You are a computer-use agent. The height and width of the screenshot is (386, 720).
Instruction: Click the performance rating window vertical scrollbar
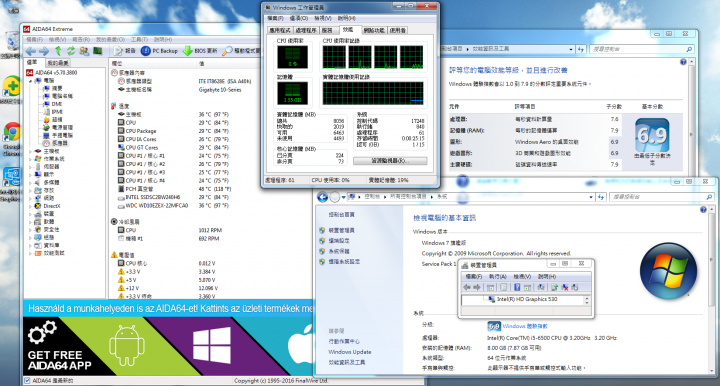point(692,117)
